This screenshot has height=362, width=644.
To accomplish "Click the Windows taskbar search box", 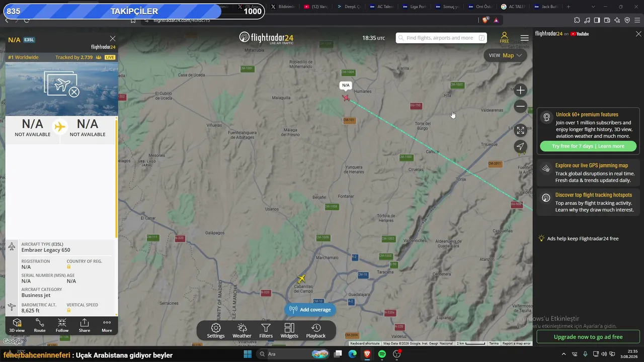I will point(294,354).
